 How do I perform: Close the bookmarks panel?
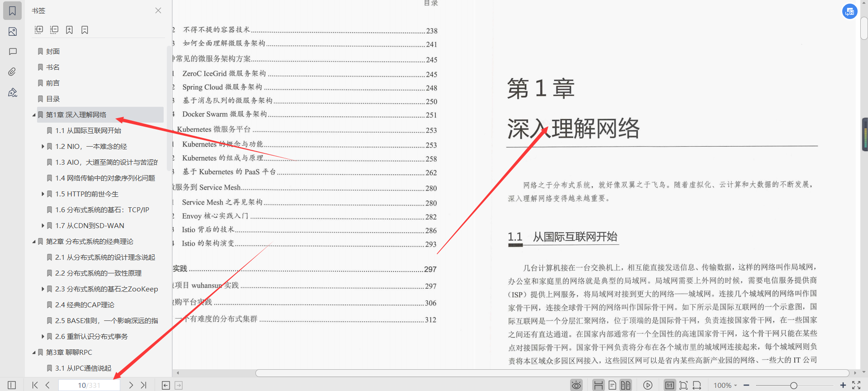pyautogui.click(x=158, y=10)
